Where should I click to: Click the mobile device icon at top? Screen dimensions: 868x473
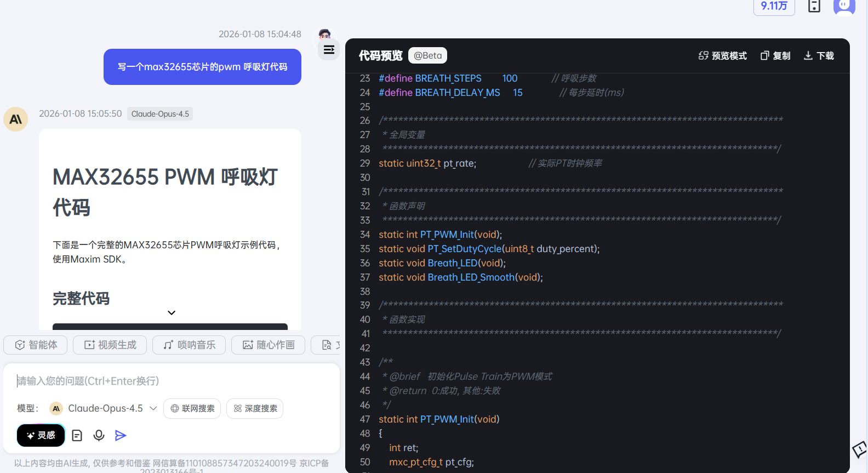814,6
